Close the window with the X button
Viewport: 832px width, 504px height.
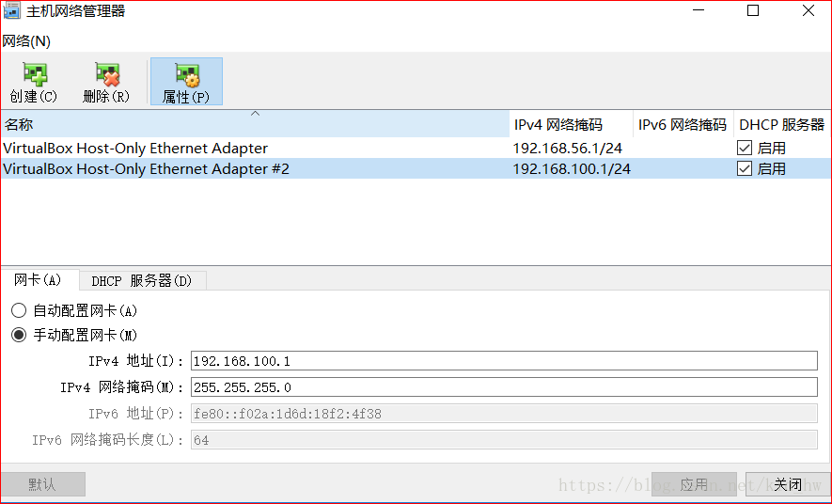tap(808, 10)
